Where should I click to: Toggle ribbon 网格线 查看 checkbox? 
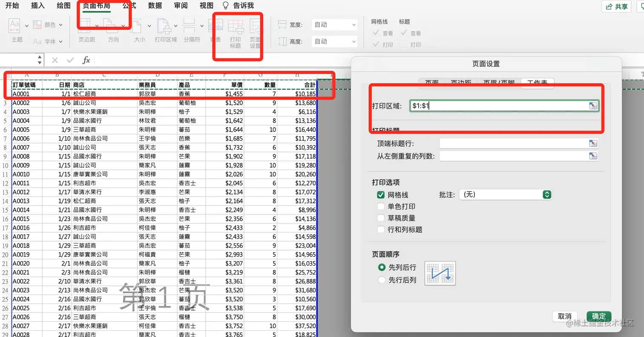376,33
